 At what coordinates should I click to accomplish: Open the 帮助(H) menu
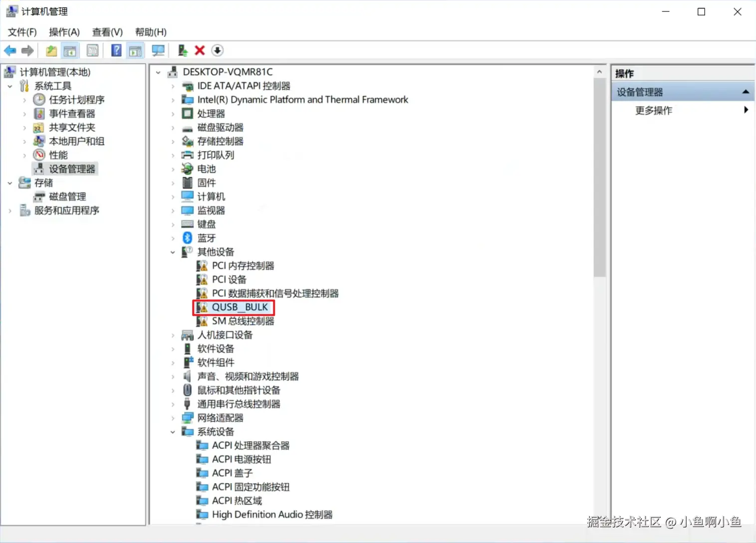[x=151, y=32]
